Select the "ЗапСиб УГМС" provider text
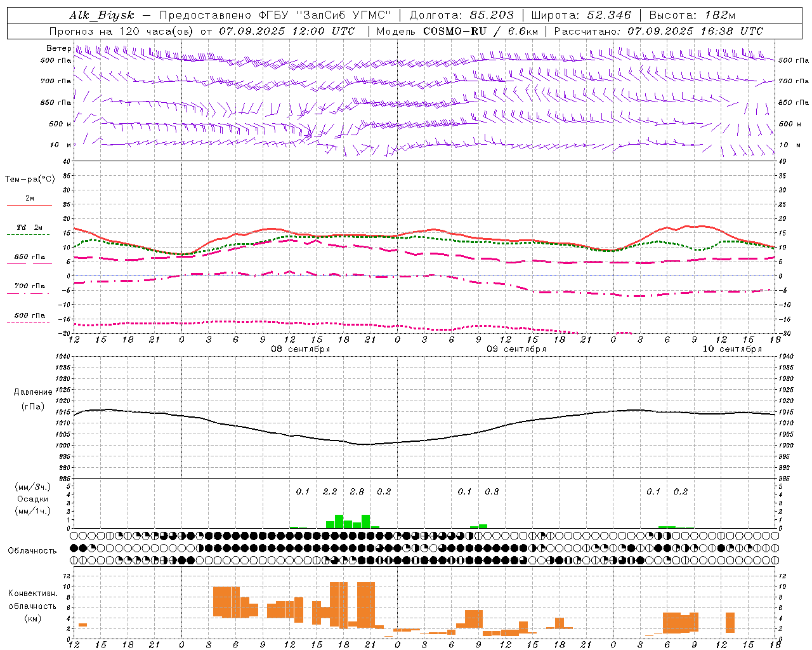812x650 pixels. point(344,15)
